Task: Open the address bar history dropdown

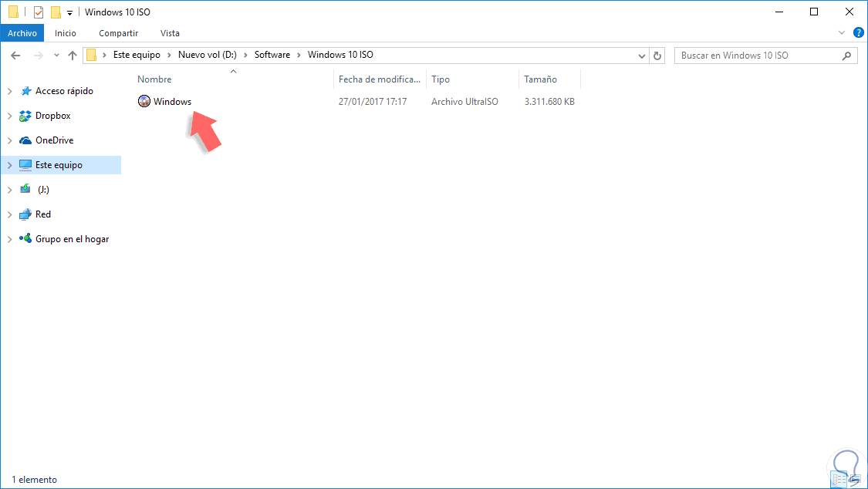Action: pyautogui.click(x=642, y=56)
